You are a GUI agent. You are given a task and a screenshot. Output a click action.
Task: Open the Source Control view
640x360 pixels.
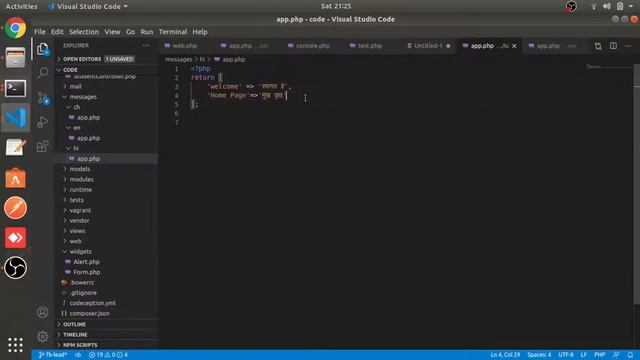[43, 98]
